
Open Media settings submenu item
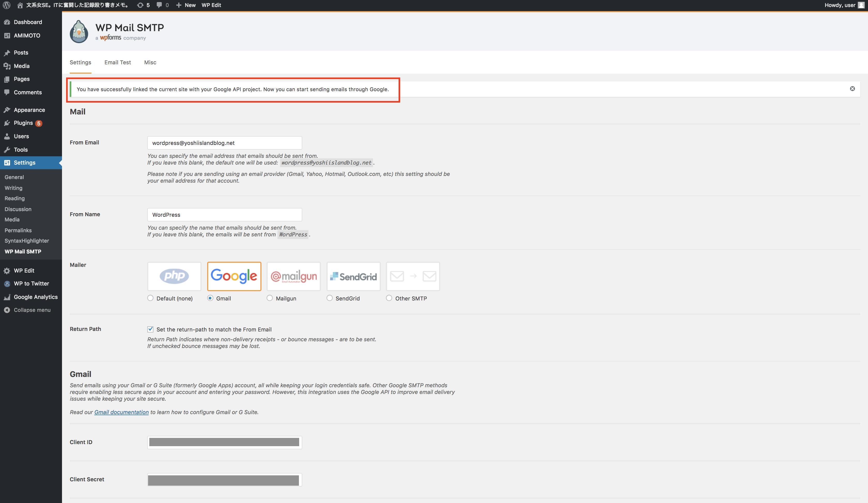pos(12,219)
